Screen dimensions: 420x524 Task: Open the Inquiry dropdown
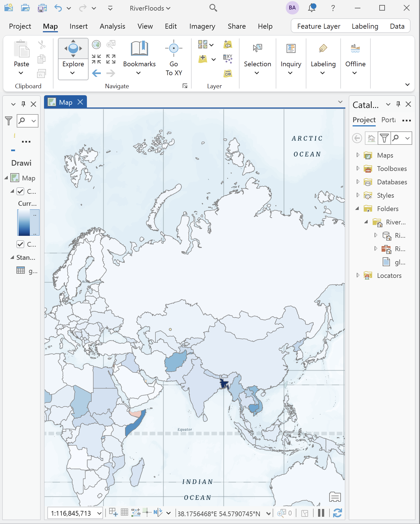pyautogui.click(x=290, y=73)
